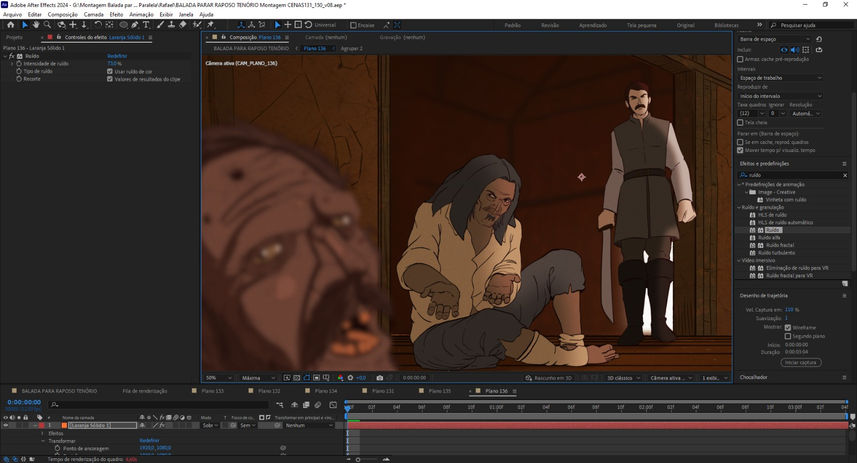
Task: Open the Automá resolution dropdown in preview
Action: (806, 114)
